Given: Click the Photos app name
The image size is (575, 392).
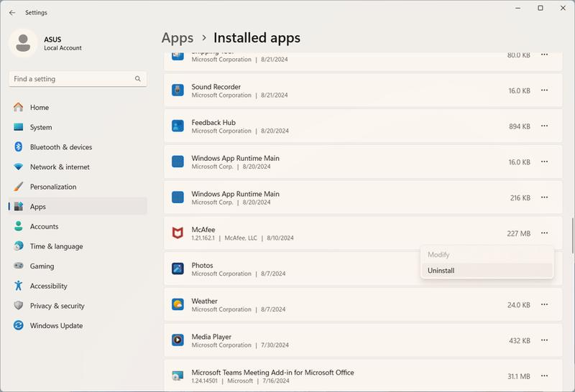Looking at the screenshot, I should (x=202, y=265).
